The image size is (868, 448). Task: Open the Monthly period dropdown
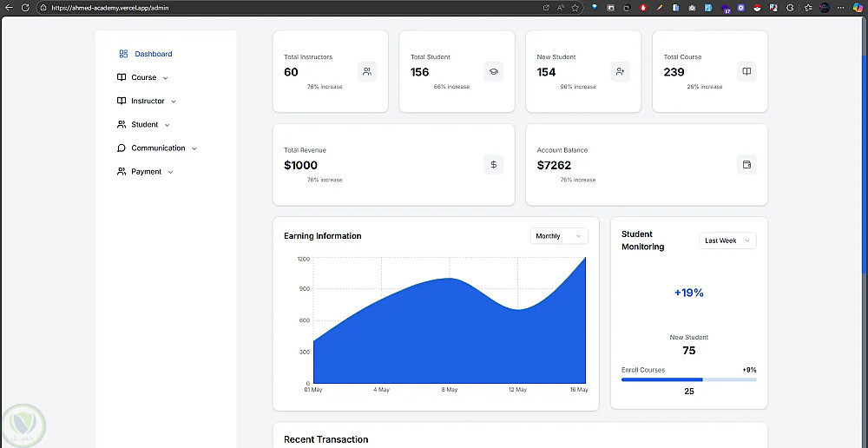559,236
